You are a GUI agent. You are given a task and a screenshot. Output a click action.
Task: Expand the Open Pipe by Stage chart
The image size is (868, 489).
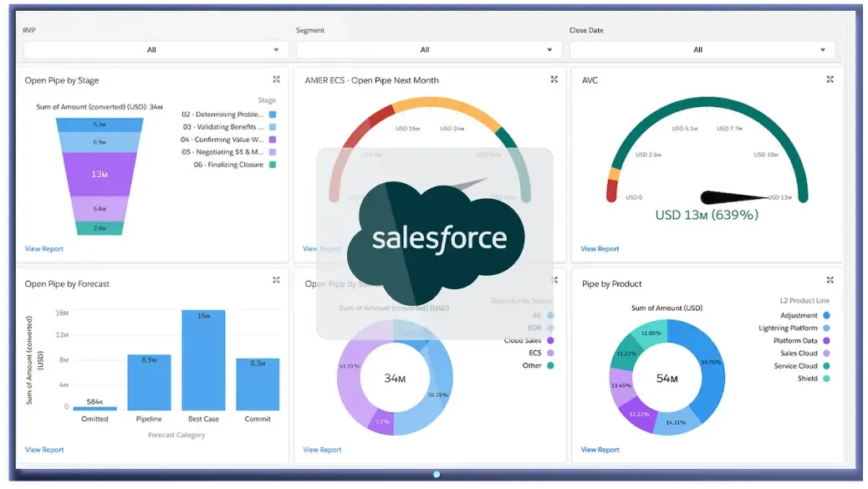coord(276,79)
